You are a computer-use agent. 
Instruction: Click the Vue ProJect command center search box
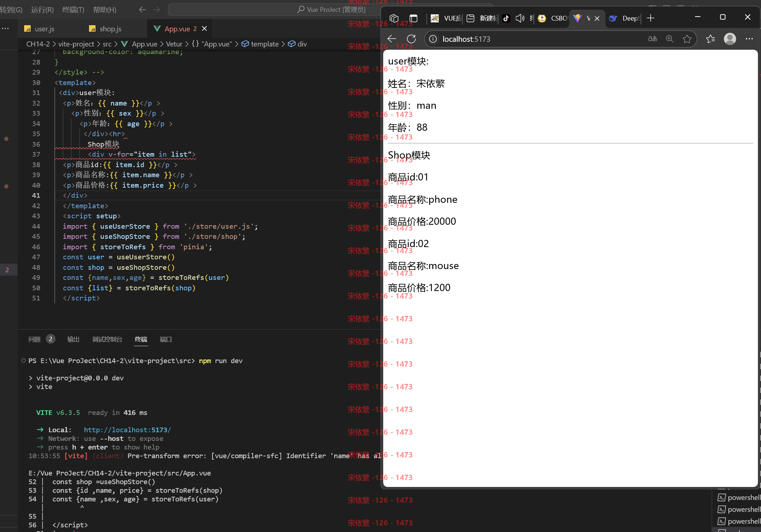(330, 10)
